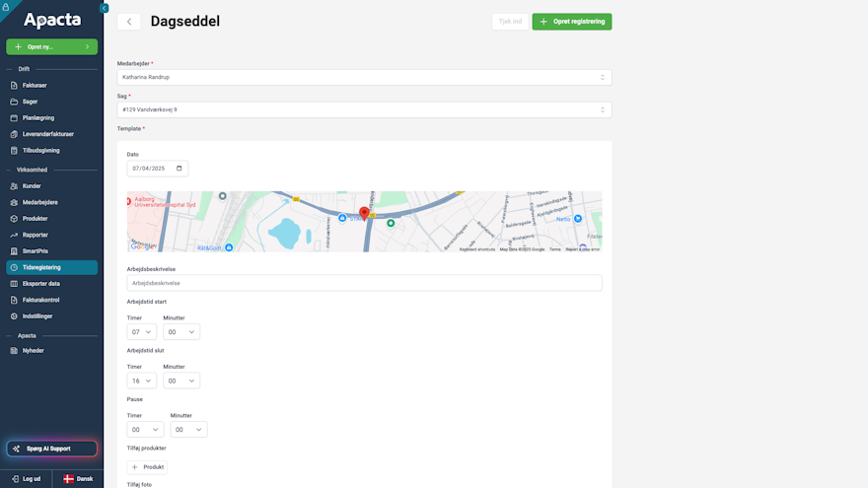Open Arbejdstid slut Minutter dropdown
Screen dimensions: 868x488
click(x=181, y=381)
